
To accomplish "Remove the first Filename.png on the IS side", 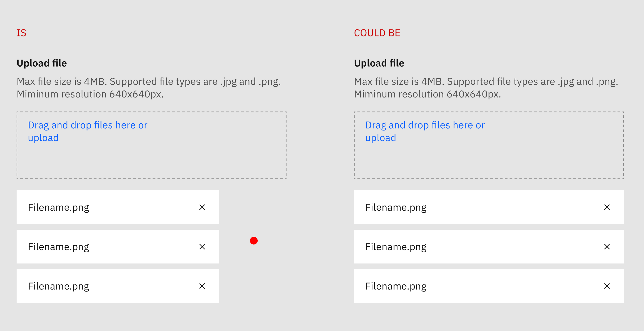I will [202, 207].
